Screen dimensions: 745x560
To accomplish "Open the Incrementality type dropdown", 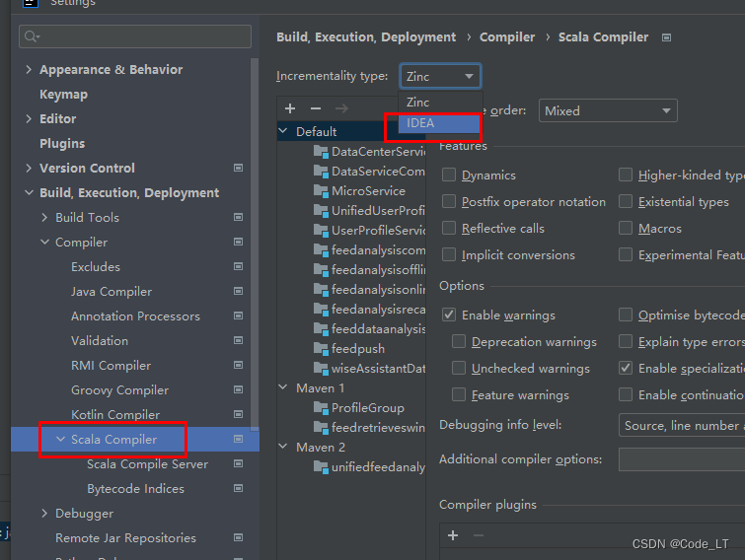I will [x=440, y=76].
